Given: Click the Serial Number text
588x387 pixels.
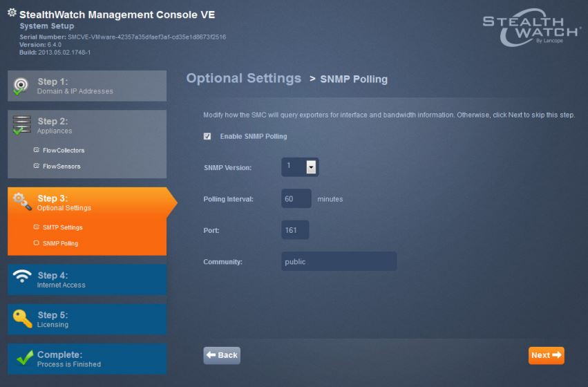Looking at the screenshot, I should [x=122, y=37].
